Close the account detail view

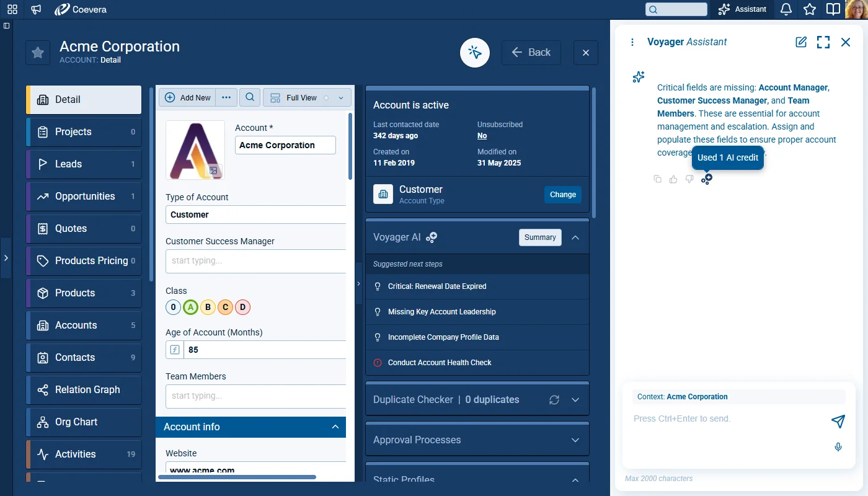pyautogui.click(x=586, y=53)
